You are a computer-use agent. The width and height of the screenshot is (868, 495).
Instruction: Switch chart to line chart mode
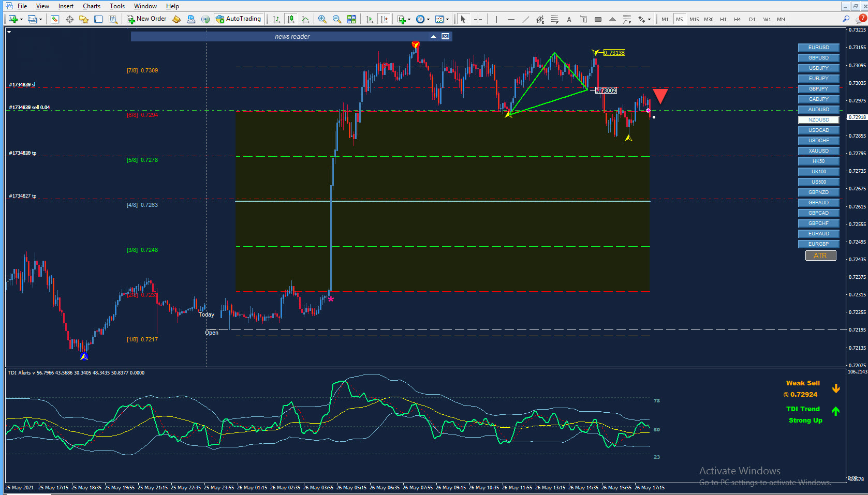click(305, 19)
